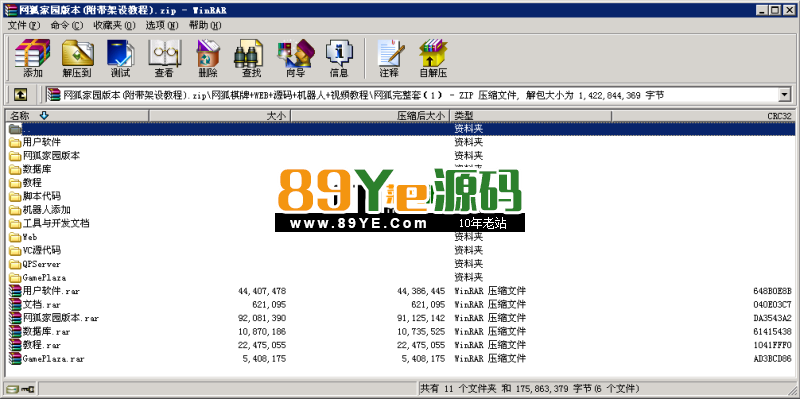The image size is (800, 399).
Task: Click the drive icon in status bar
Action: tap(13, 389)
